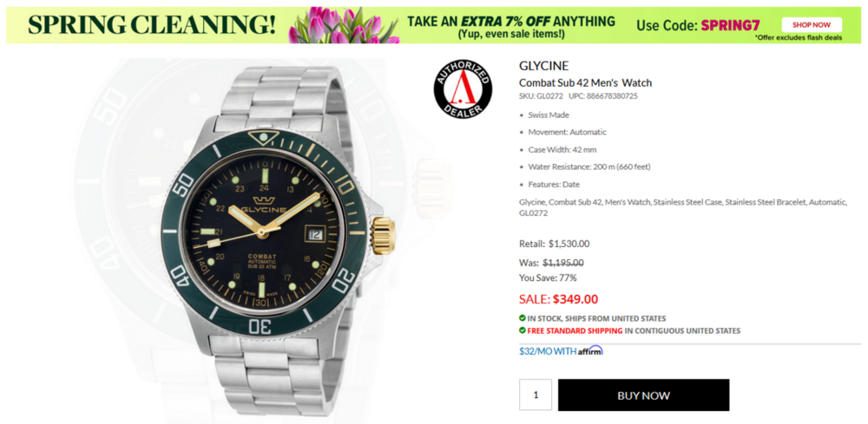Click the FREE STANDARD SHIPPING text
This screenshot has height=424, width=868.
point(575,330)
